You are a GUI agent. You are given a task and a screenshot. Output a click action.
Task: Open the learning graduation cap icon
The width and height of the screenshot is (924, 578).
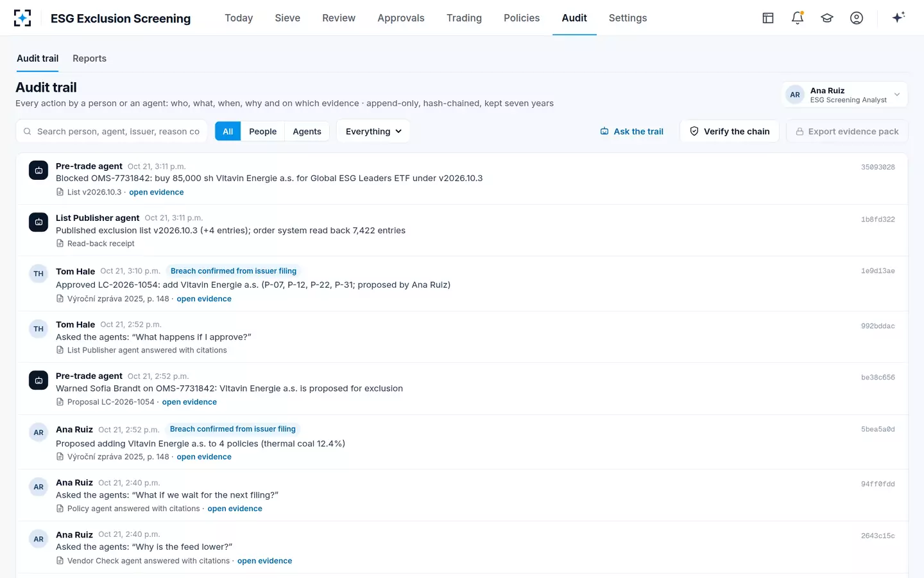[x=827, y=18]
